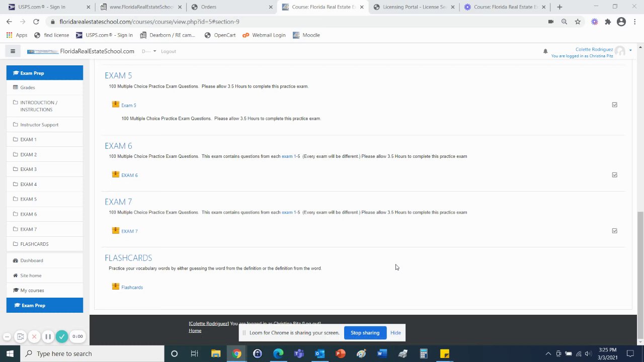Open the EXAM 6 quiz icon
This screenshot has width=644, height=362.
[116, 174]
